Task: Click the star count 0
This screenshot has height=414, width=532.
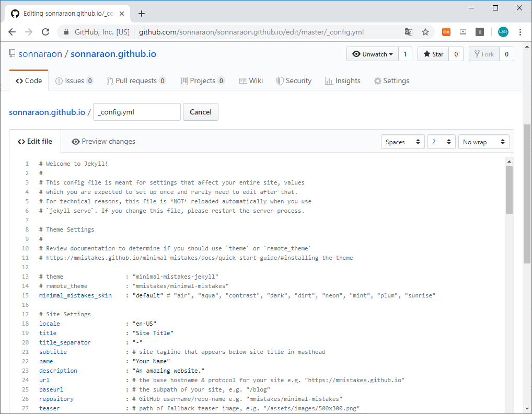Action: click(456, 54)
